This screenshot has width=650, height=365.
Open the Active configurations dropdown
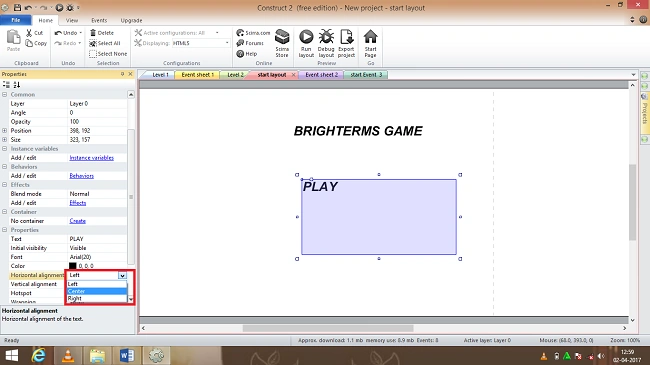[x=217, y=33]
